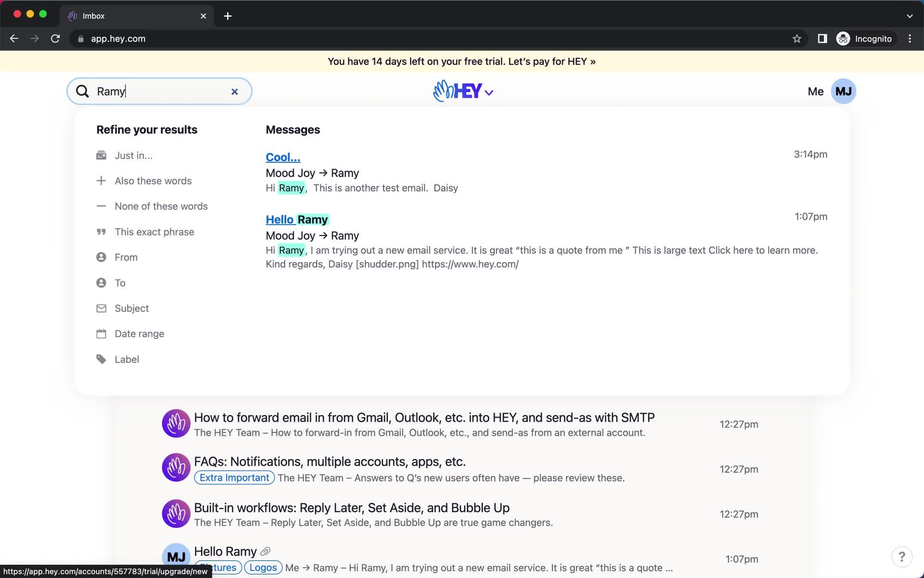Filter results by Label
This screenshot has height=578, width=924.
point(127,359)
